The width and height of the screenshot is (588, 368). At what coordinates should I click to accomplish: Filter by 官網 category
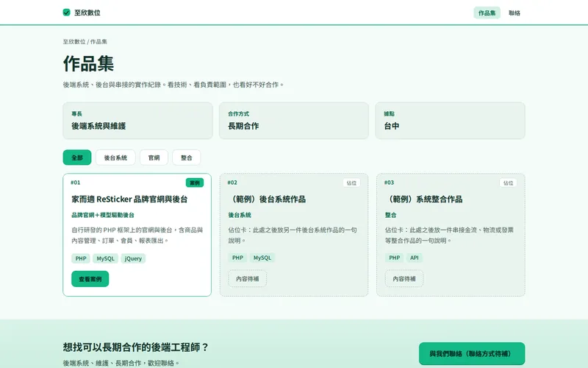[154, 158]
